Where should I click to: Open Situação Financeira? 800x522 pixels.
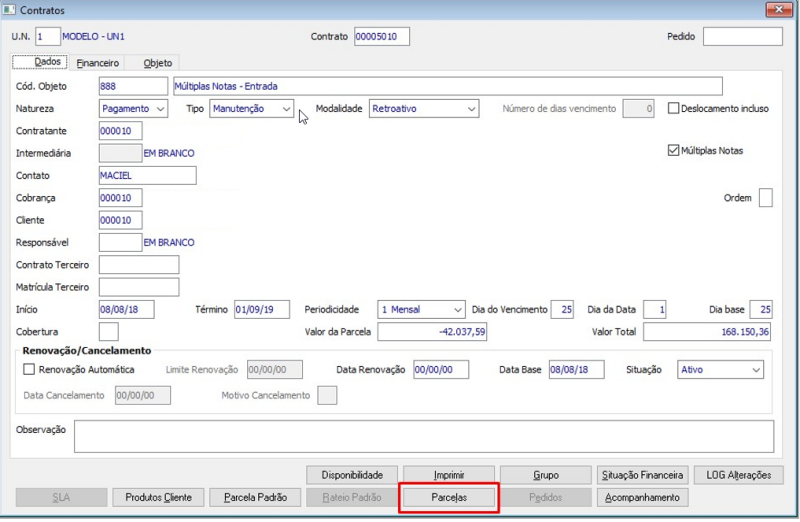click(642, 475)
